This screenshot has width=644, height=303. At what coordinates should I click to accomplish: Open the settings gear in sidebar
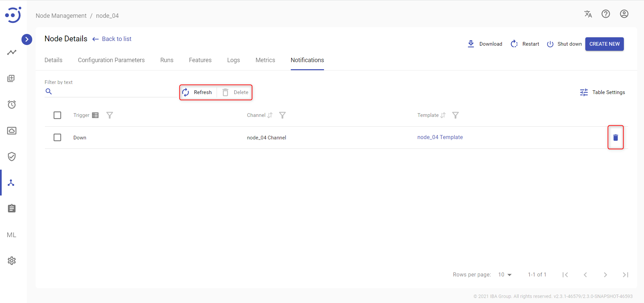point(12,261)
